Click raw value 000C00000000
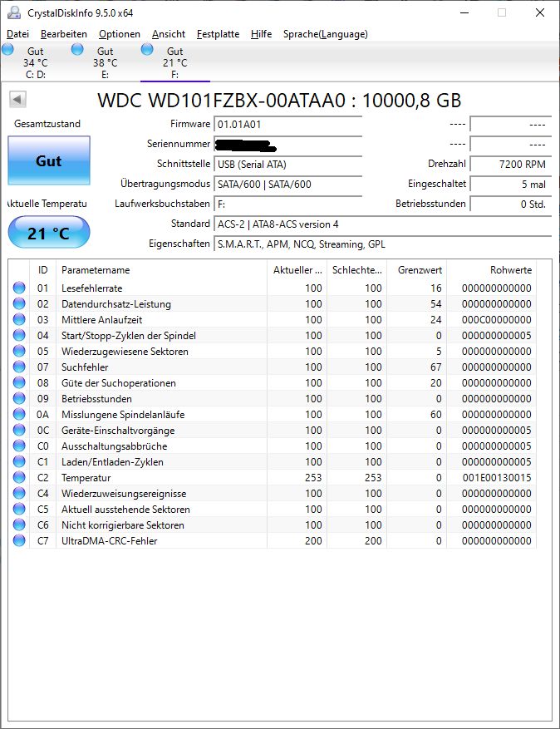 (x=497, y=320)
